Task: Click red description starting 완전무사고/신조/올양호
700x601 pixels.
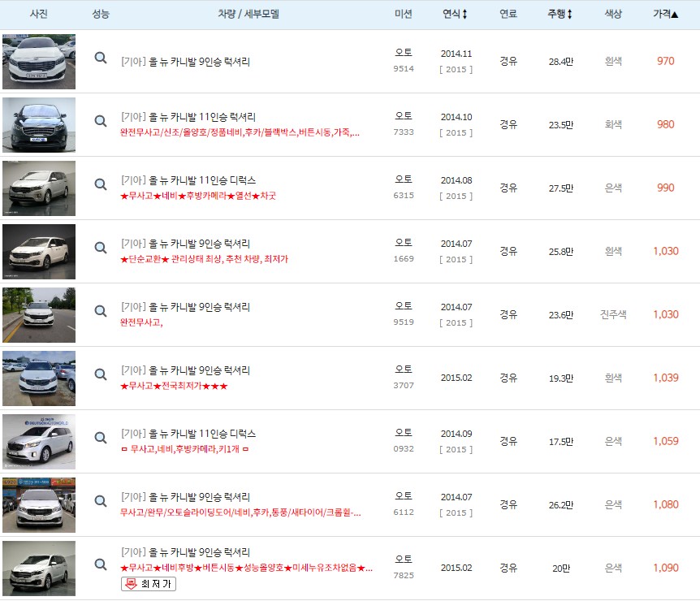Action: coord(240,132)
